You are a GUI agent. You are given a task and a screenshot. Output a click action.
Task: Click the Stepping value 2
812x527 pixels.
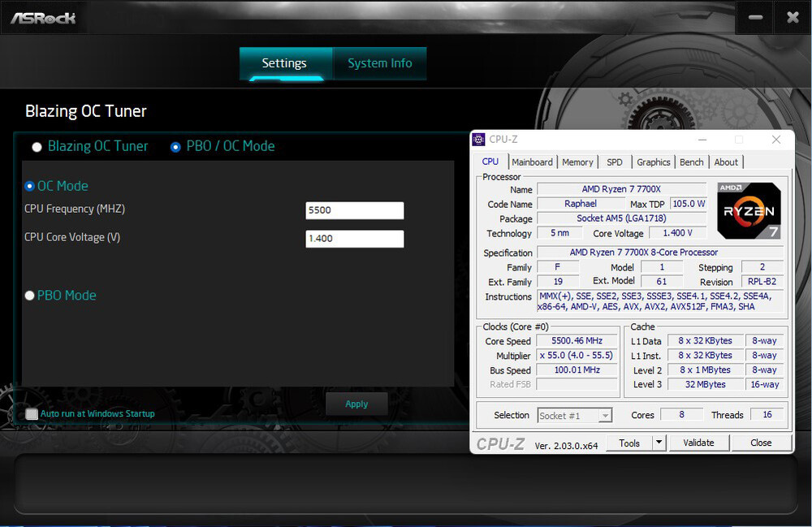coord(762,267)
